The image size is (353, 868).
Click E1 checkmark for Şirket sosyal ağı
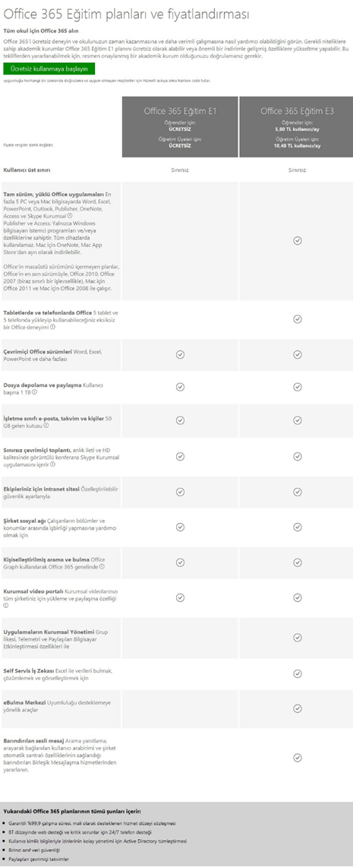click(x=180, y=527)
